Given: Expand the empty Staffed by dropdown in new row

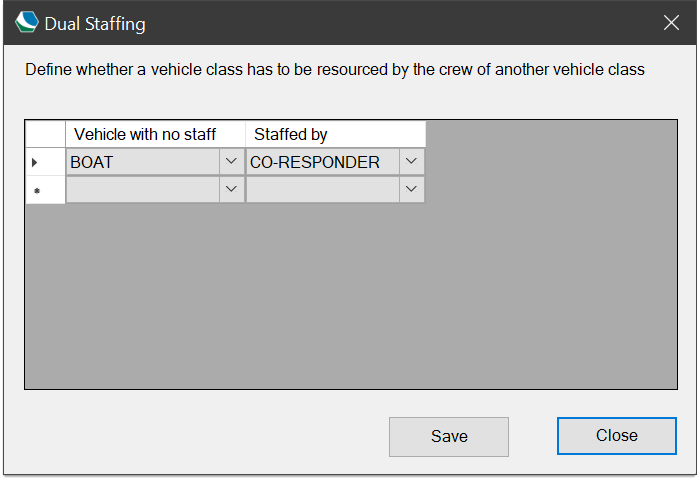Looking at the screenshot, I should [411, 189].
